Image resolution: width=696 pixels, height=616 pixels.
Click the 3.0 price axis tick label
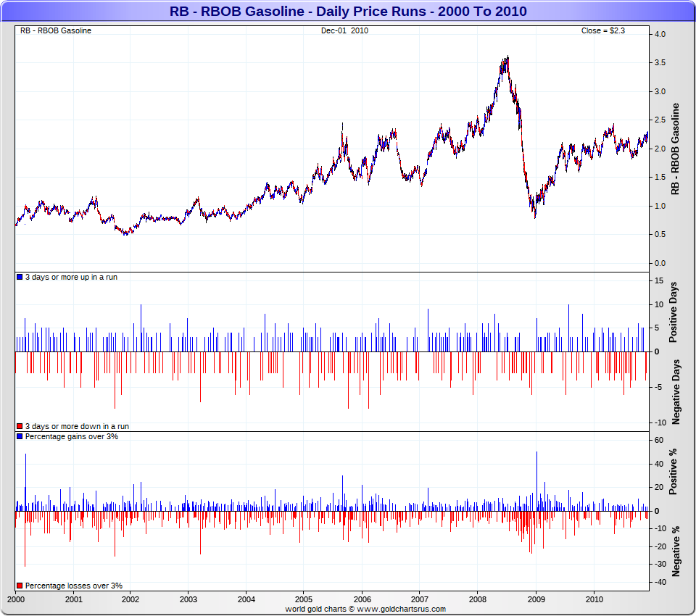(x=660, y=91)
